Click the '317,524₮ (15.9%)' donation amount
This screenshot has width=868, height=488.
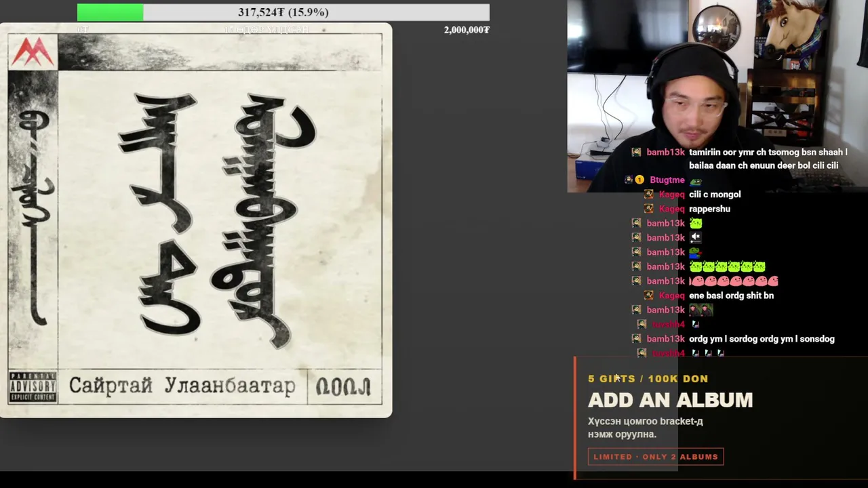[x=283, y=12]
